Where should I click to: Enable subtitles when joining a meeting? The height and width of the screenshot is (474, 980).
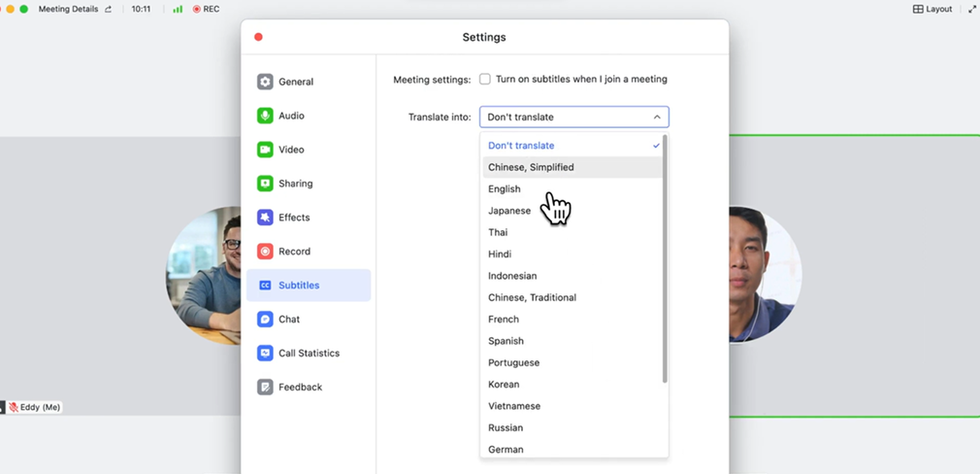point(485,80)
